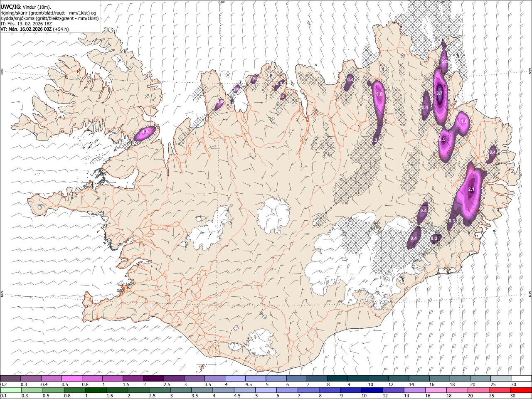Viewport: 532px width, 399px height.
Task: Pick the red swatch labeled 30 in lower scale
Action: point(521,390)
